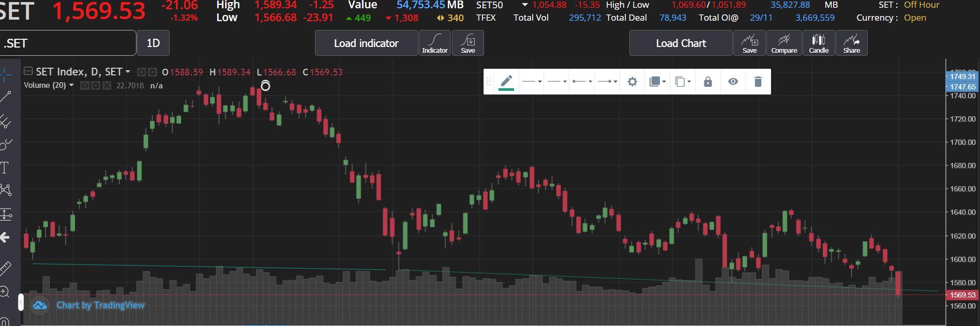The image size is (980, 326).
Task: Click the TradingView cloud logo
Action: click(x=40, y=305)
